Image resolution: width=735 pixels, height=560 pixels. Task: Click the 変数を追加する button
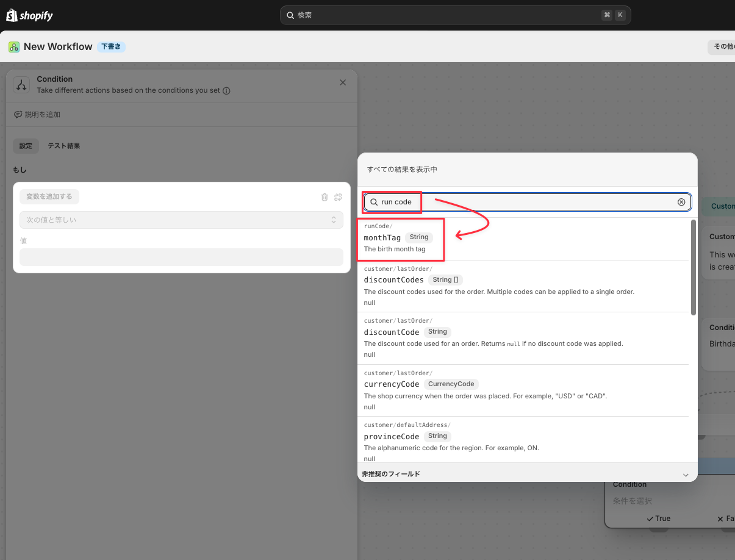49,196
